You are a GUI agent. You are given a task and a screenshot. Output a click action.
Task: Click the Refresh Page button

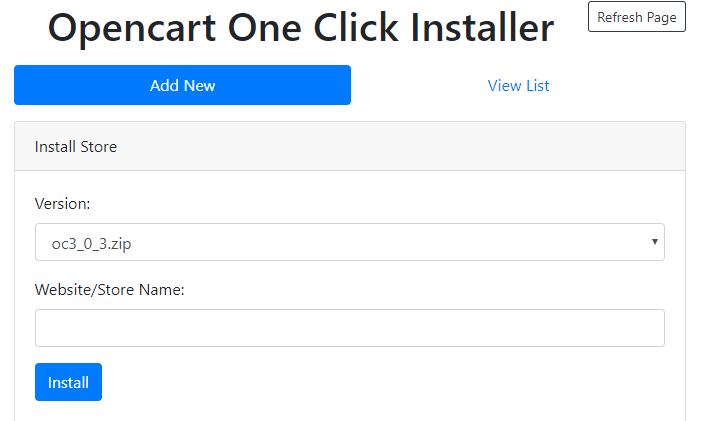point(636,17)
